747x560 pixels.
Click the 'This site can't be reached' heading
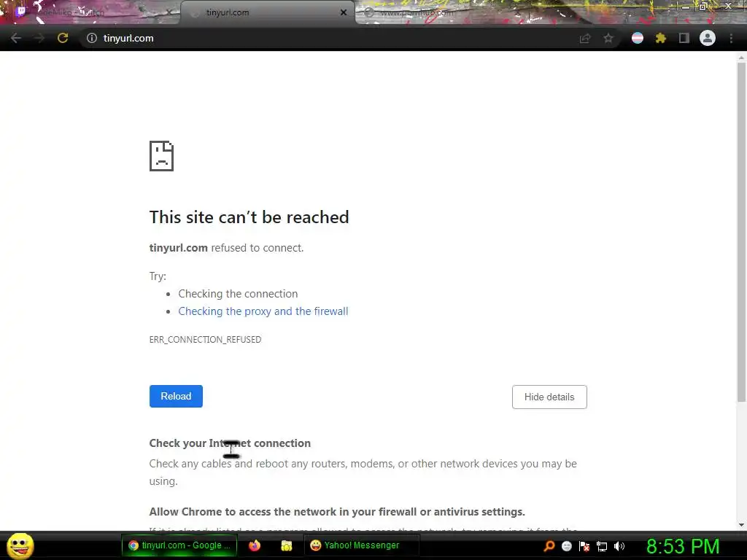249,217
